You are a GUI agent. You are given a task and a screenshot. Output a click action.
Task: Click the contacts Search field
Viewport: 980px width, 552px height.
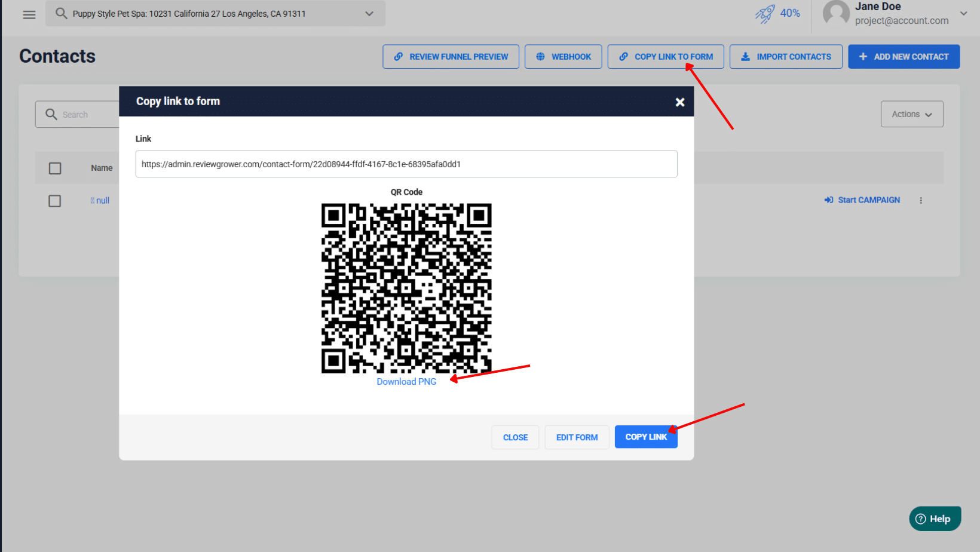(x=78, y=114)
